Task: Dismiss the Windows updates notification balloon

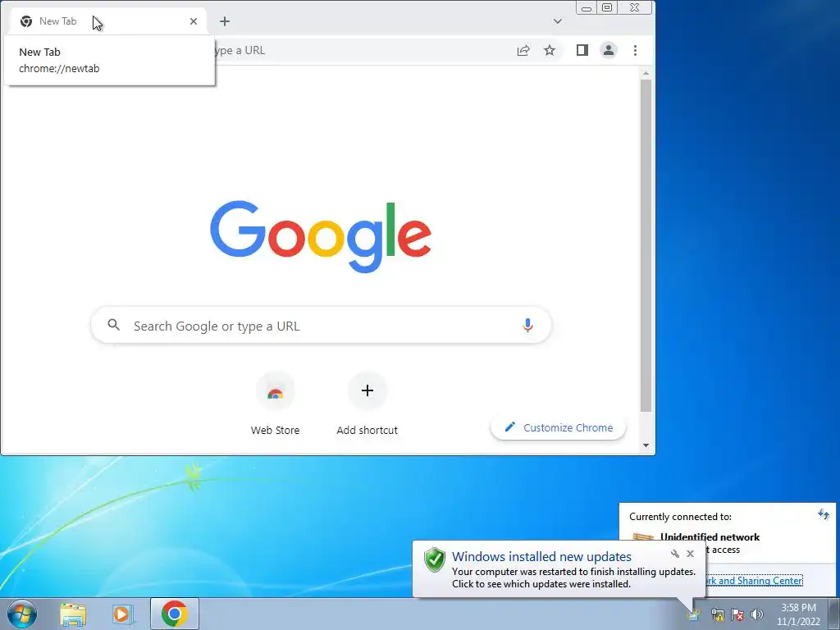Action: [x=691, y=554]
